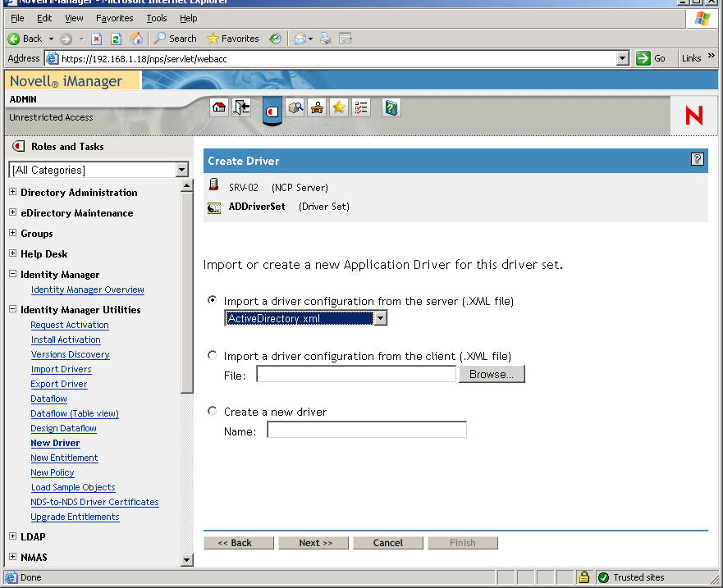Viewport: 723px width, 588px height.
Task: Select radio button for importing configuration from client
Action: click(x=212, y=355)
